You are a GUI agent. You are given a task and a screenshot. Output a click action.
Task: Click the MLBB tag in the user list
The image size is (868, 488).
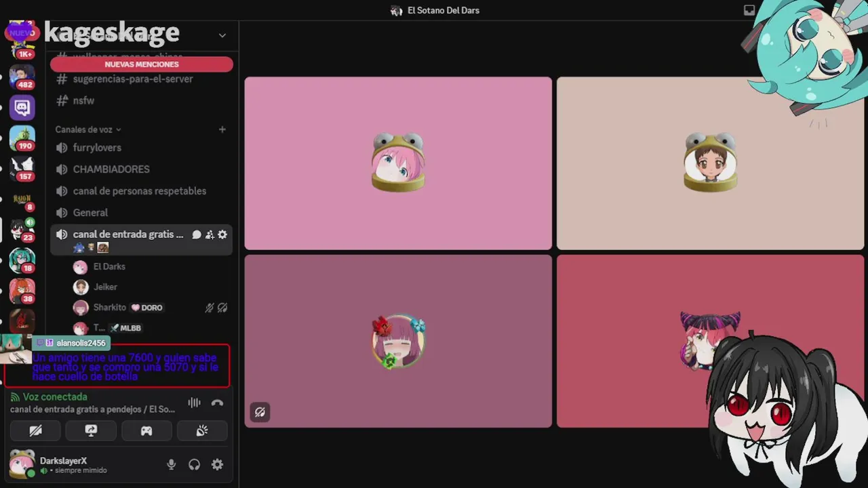(126, 328)
